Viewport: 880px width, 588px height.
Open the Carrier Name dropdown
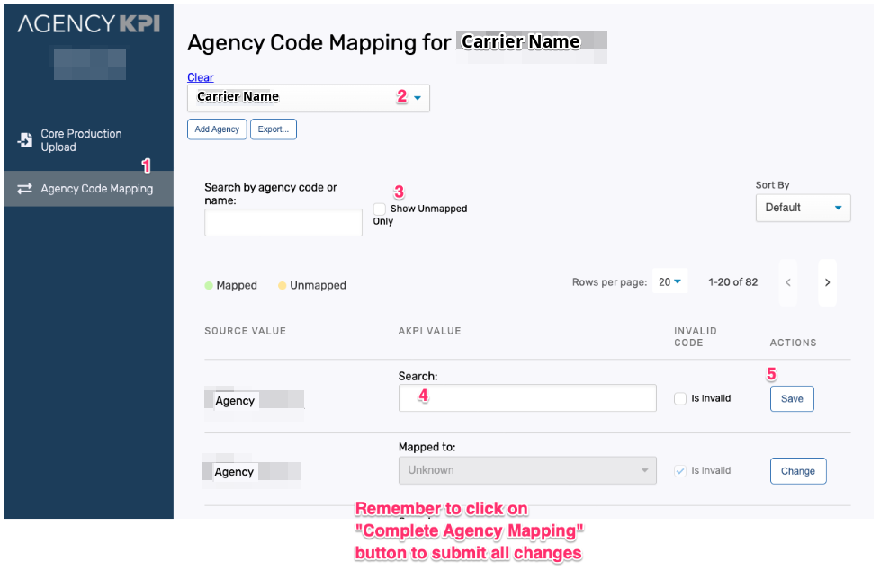pyautogui.click(x=308, y=98)
